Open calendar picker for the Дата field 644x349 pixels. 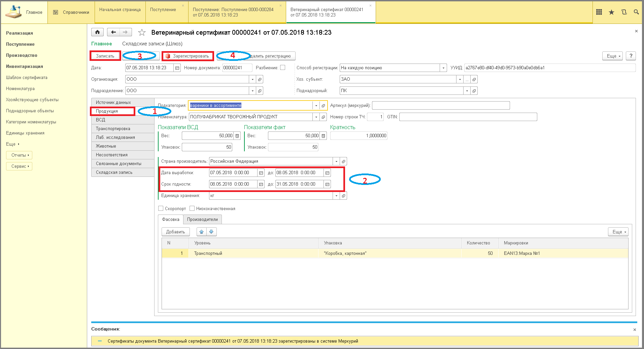pos(177,68)
